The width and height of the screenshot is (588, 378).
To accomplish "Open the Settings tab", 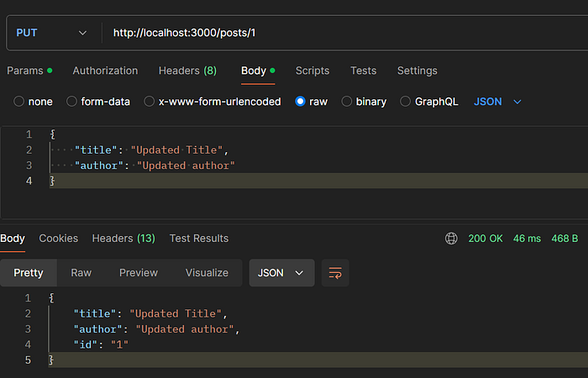I will [417, 71].
